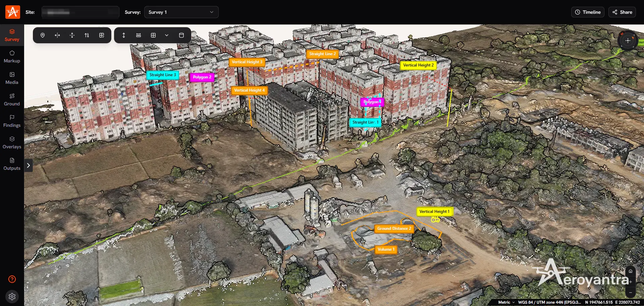
Task: Select the Straight Line 1 annotation label
Action: tap(365, 122)
